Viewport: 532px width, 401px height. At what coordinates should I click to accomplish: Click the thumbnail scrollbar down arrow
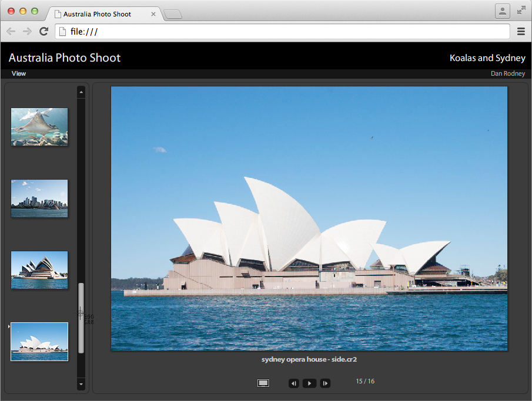pyautogui.click(x=81, y=385)
